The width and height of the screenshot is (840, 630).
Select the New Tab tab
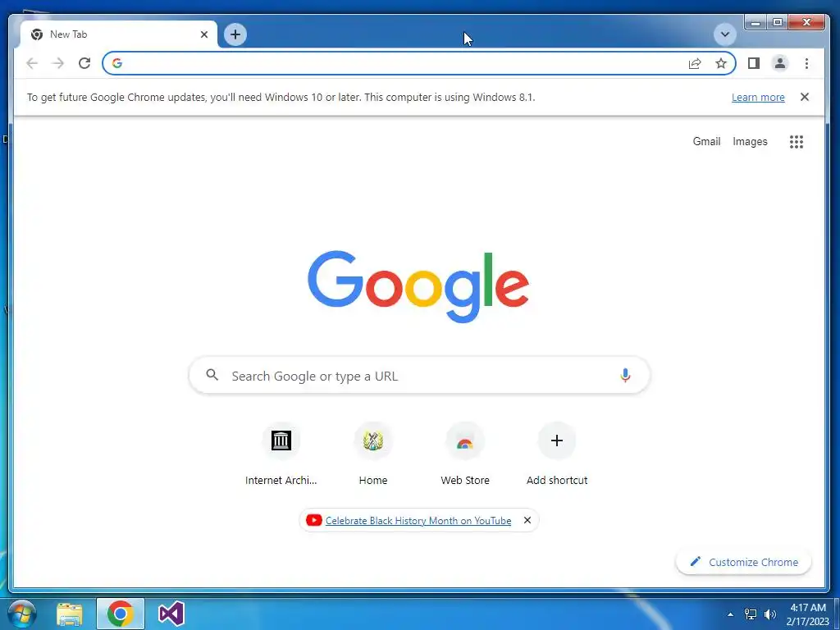click(120, 34)
